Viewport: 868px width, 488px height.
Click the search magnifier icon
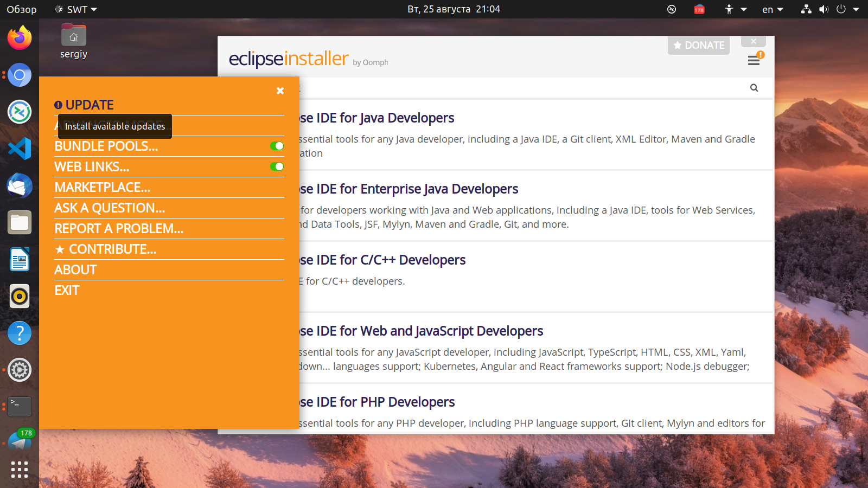(x=754, y=88)
